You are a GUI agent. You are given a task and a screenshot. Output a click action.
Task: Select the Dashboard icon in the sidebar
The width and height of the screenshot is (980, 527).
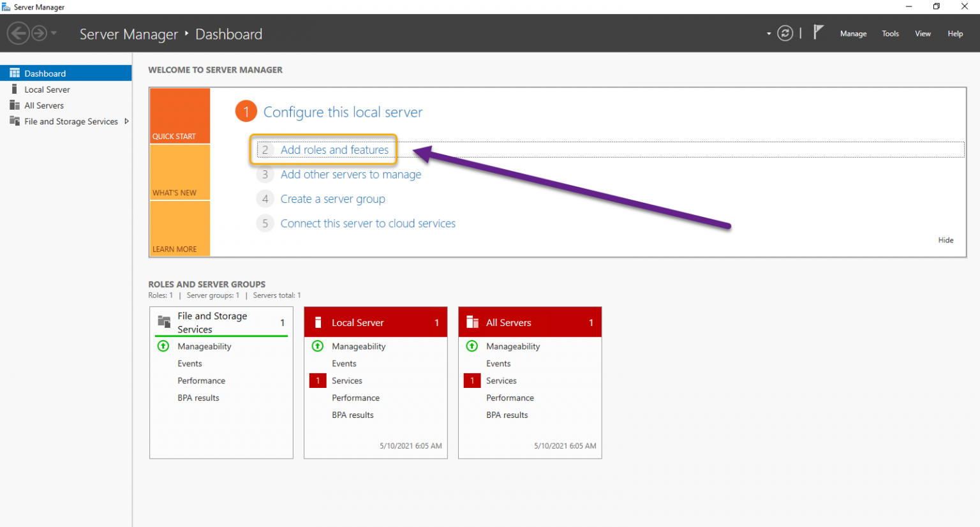tap(14, 73)
